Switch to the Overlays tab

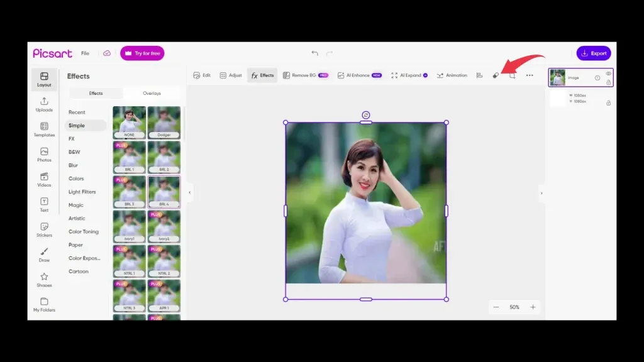coord(152,93)
